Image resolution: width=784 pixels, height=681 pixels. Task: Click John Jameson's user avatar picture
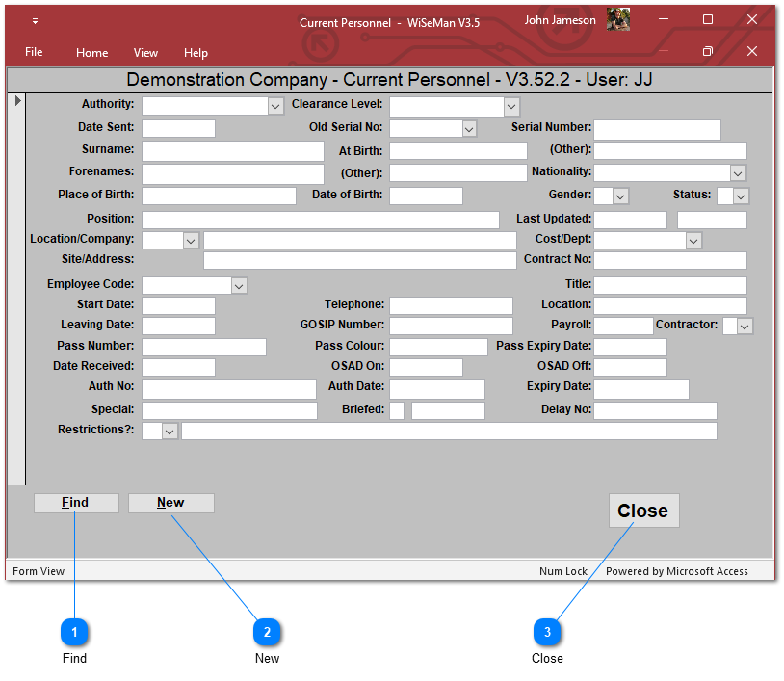(618, 20)
